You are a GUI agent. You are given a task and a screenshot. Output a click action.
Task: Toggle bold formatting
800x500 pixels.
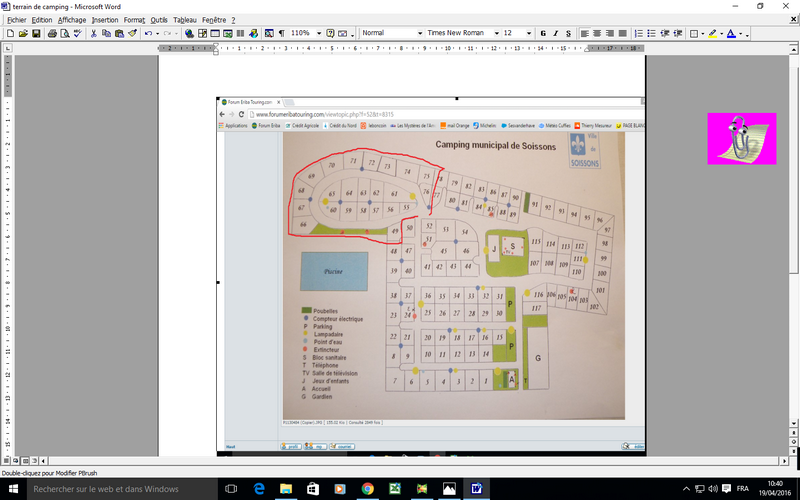click(x=543, y=33)
